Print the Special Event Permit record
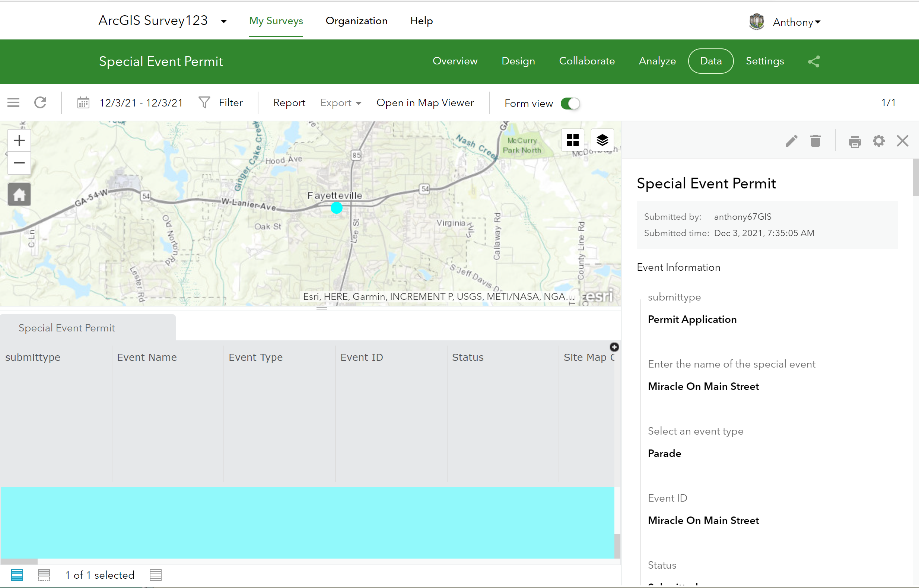 point(855,140)
